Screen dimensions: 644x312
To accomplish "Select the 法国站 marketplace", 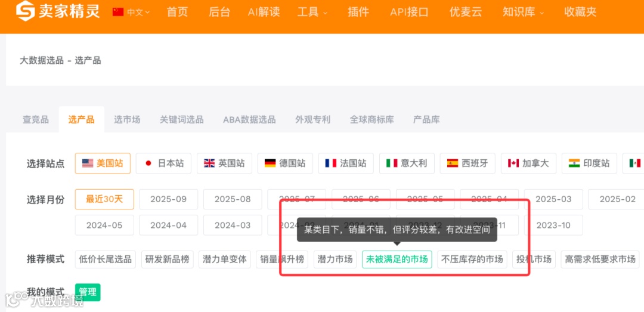I will point(346,163).
